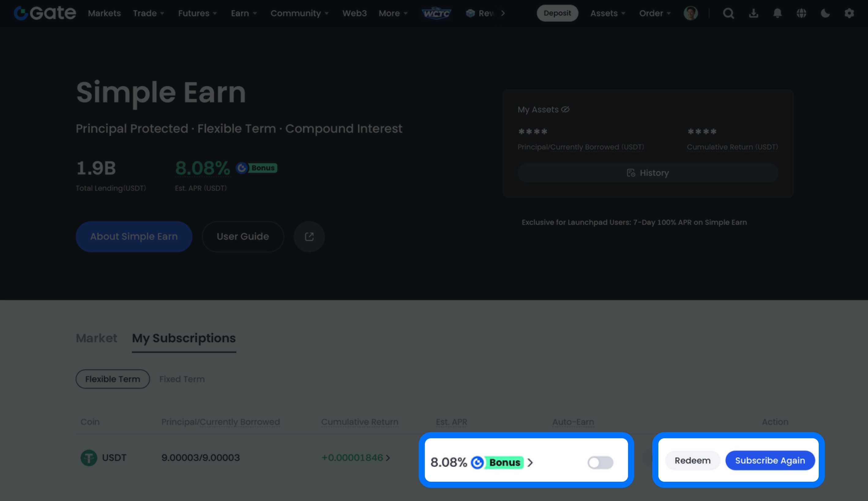Image resolution: width=868 pixels, height=501 pixels.
Task: Click the WCTC banner logo
Action: point(436,13)
